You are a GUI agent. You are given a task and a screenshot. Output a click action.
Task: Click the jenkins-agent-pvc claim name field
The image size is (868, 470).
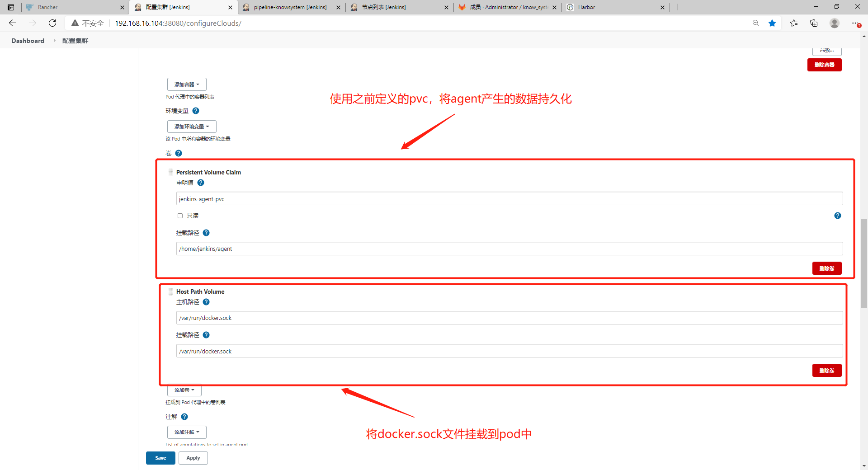(x=509, y=199)
